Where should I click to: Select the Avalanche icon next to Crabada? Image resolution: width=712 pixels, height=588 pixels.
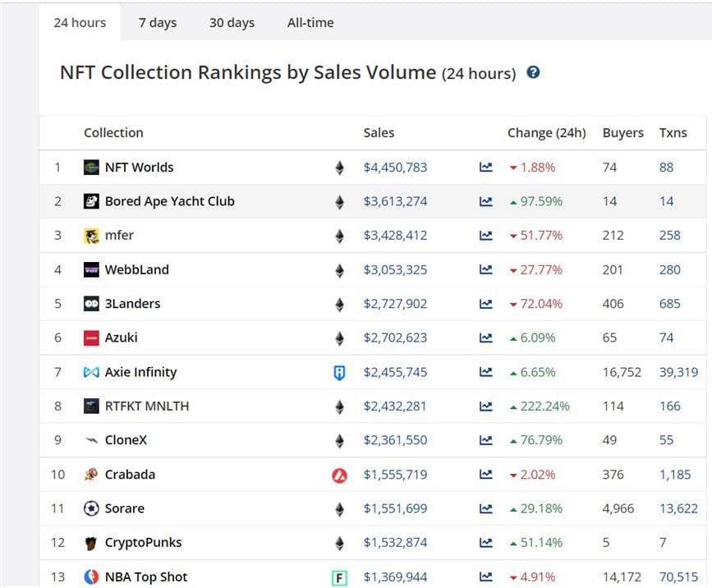point(339,474)
